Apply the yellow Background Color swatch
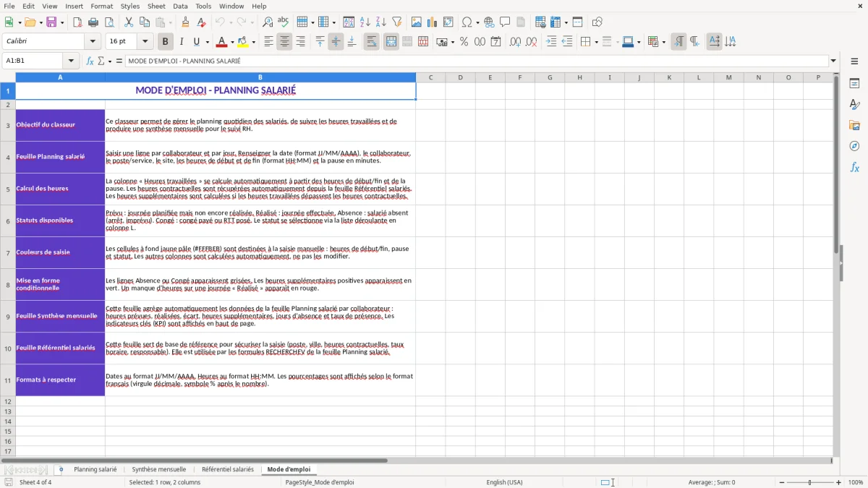 coord(243,42)
